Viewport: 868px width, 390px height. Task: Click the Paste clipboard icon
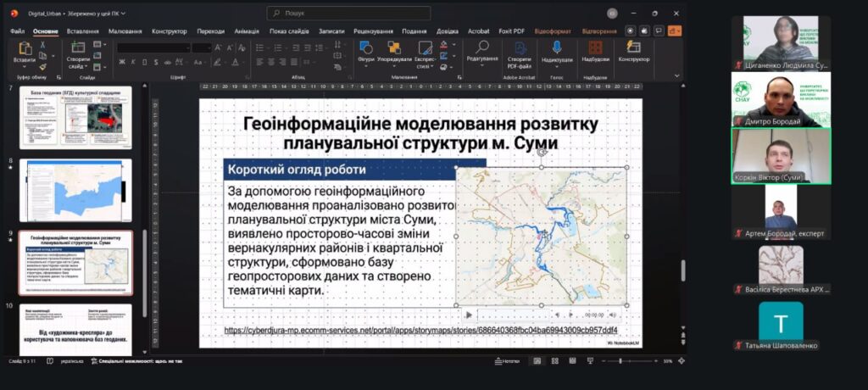point(25,51)
